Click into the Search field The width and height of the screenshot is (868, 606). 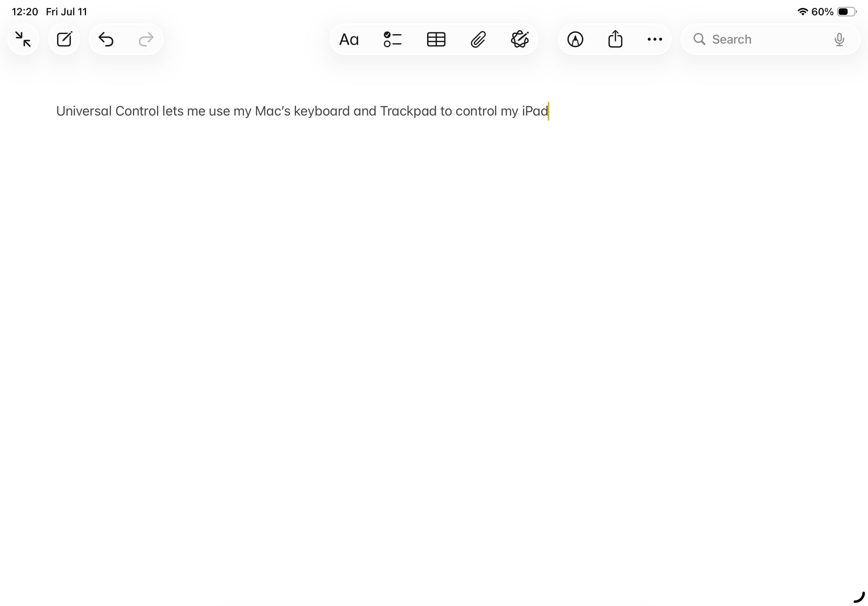tap(770, 39)
